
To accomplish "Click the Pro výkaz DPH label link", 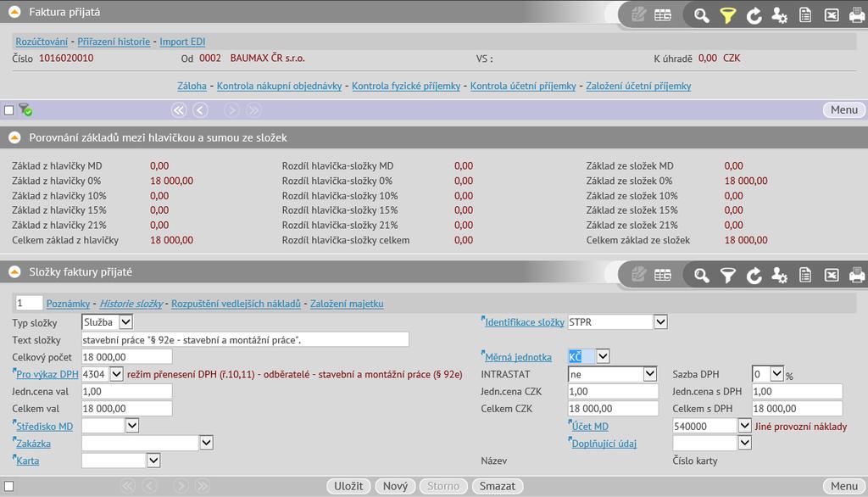I will [47, 375].
